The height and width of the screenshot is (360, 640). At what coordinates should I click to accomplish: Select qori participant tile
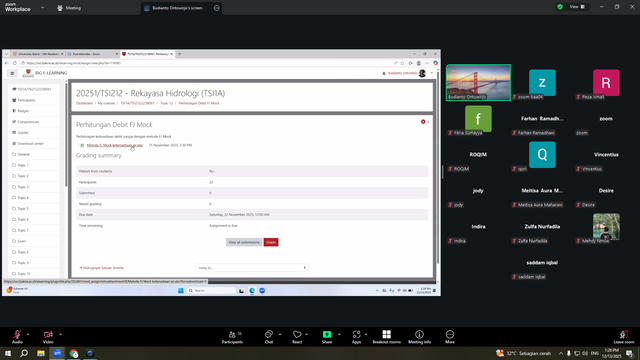coord(542,155)
